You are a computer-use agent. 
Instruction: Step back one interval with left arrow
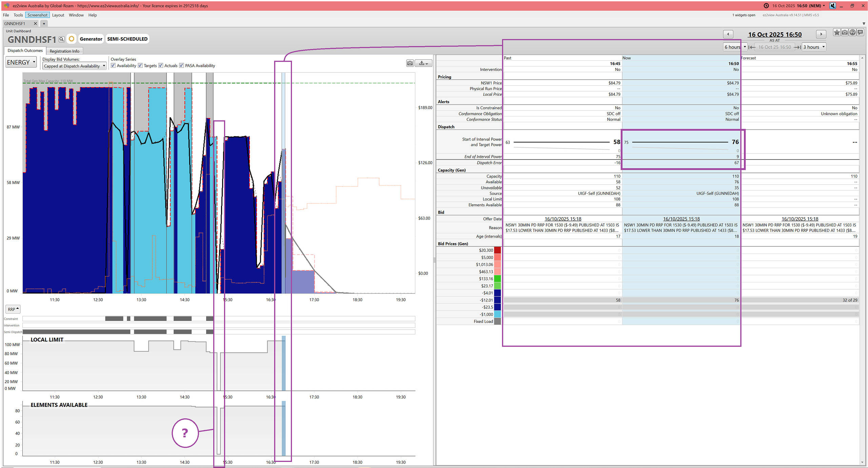pyautogui.click(x=728, y=34)
